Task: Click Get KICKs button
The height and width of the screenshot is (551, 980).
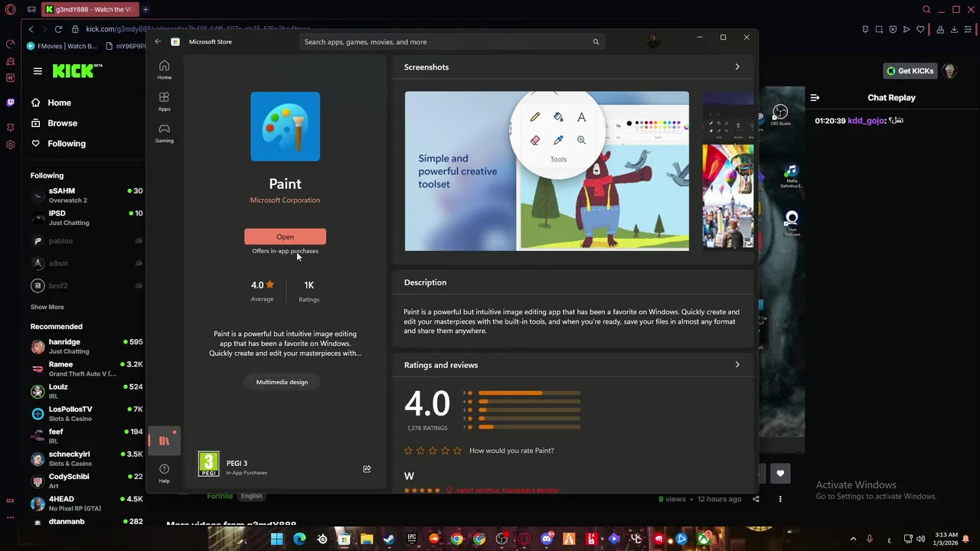Action: coord(910,71)
